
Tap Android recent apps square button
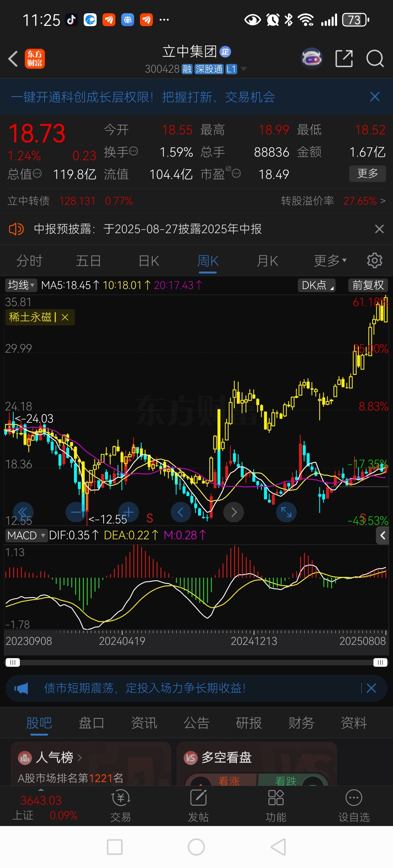pos(115,847)
